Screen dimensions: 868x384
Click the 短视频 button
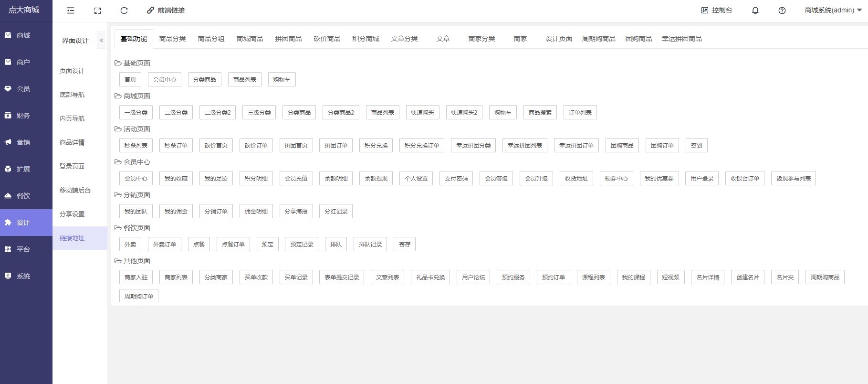coord(671,277)
